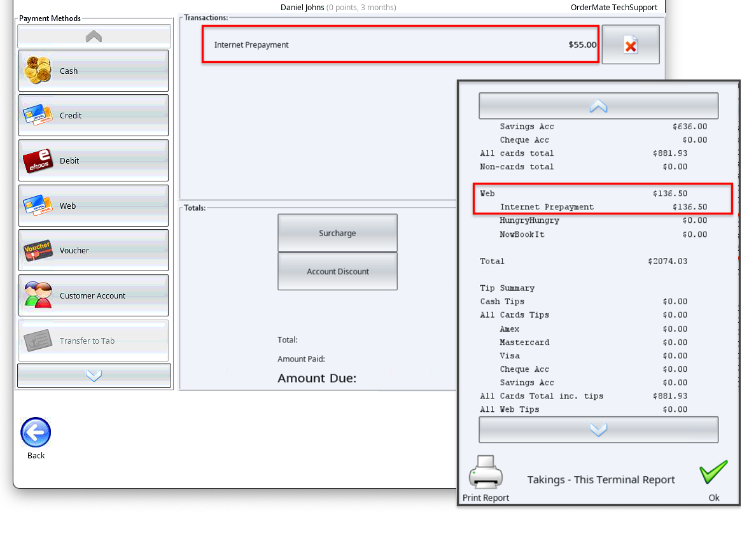
Task: Click the card icon beside Web
Action: (x=38, y=205)
